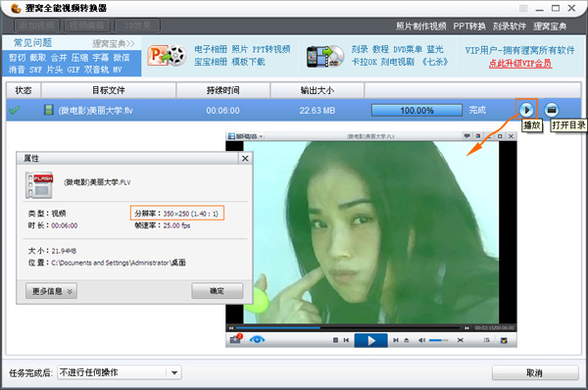Adjust the player volume slider
Viewport: 588px width, 390px height.
click(x=438, y=340)
